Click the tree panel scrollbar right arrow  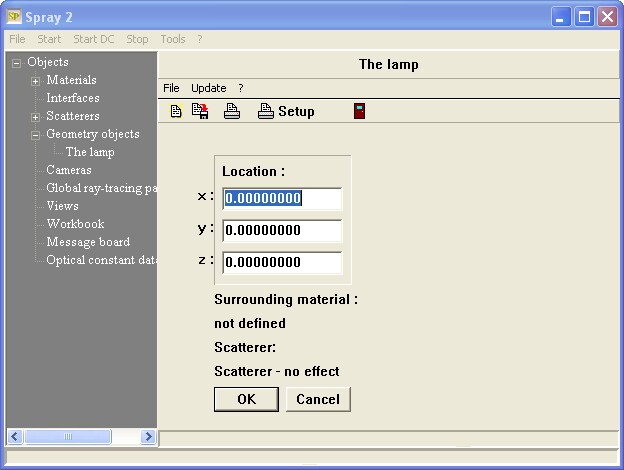(x=148, y=437)
